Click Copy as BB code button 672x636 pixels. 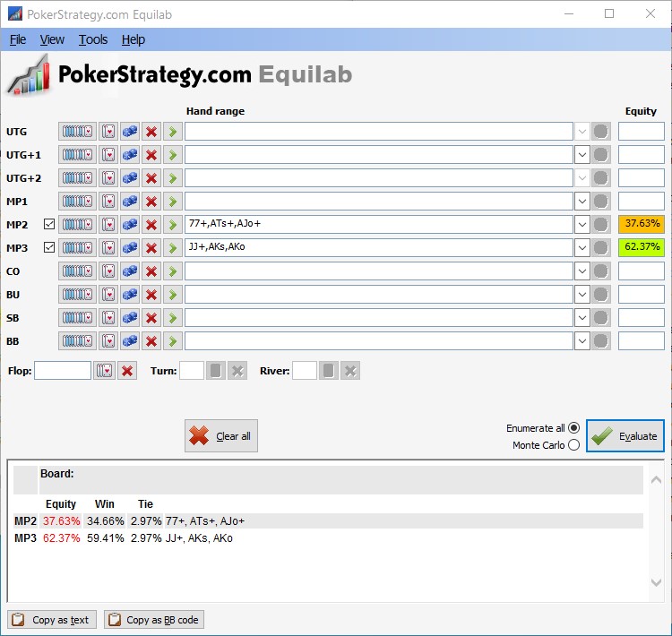coord(154,620)
